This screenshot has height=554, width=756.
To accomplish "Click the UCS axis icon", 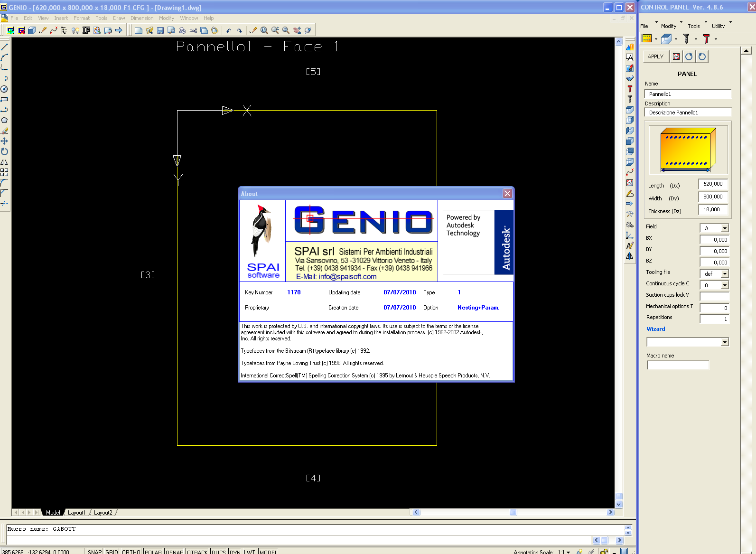I will point(630,235).
